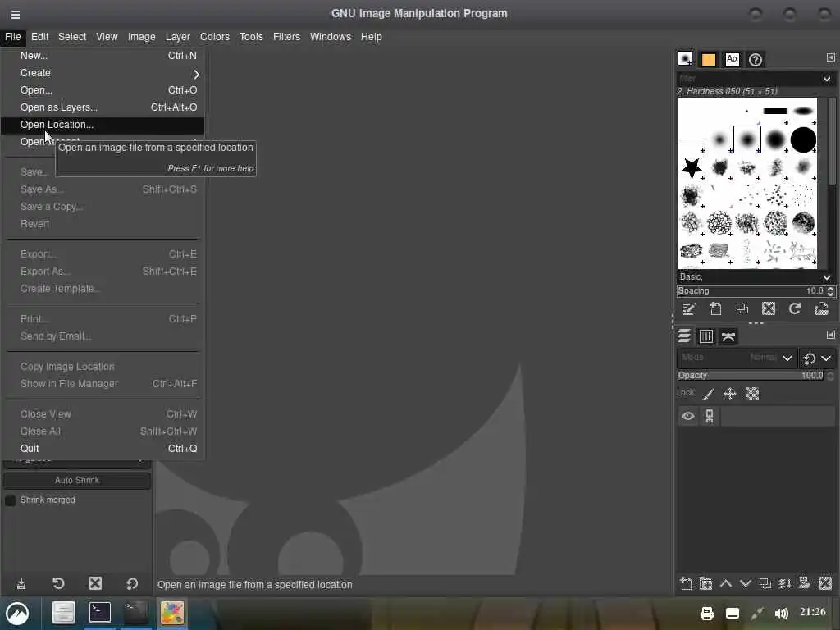Click the printer tray icon

click(707, 614)
